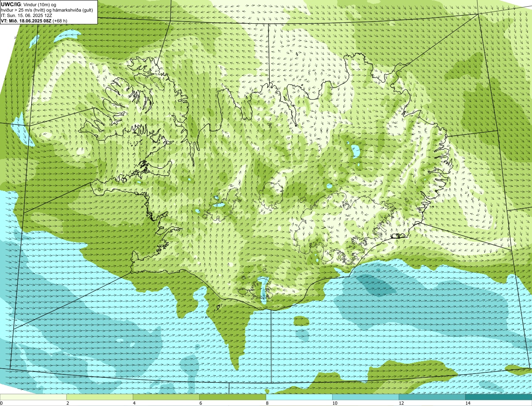Click the dark teal color segment above 14
The height and width of the screenshot is (406, 532).
tap(499, 397)
